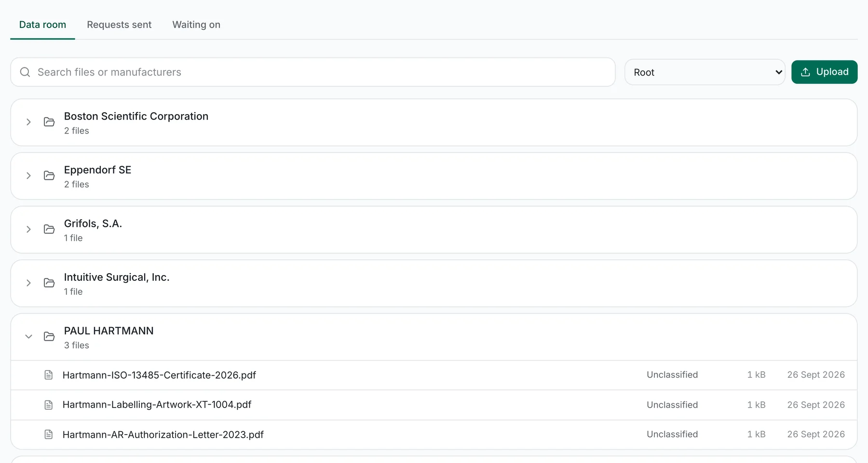The height and width of the screenshot is (463, 868).
Task: Click the Upload button
Action: (x=824, y=72)
